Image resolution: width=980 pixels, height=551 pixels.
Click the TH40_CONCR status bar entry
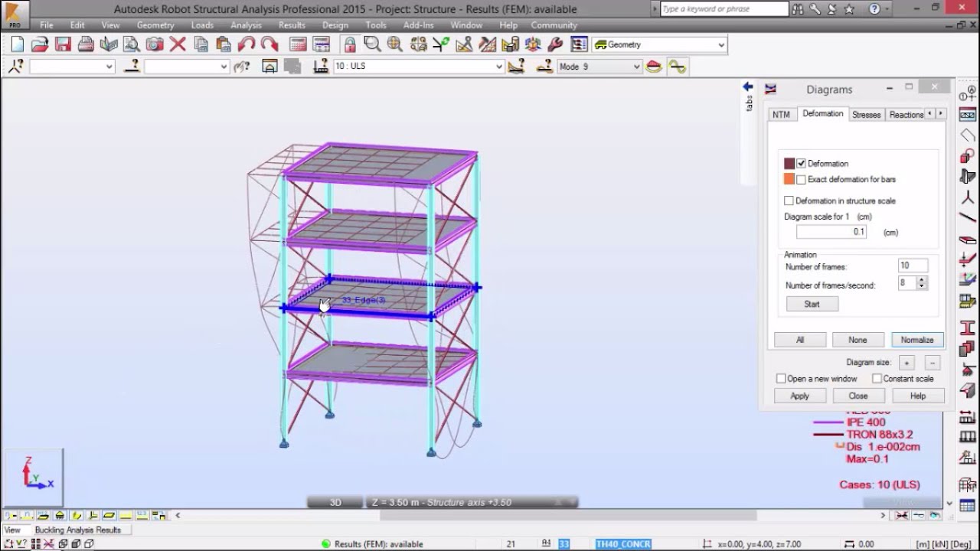point(623,544)
